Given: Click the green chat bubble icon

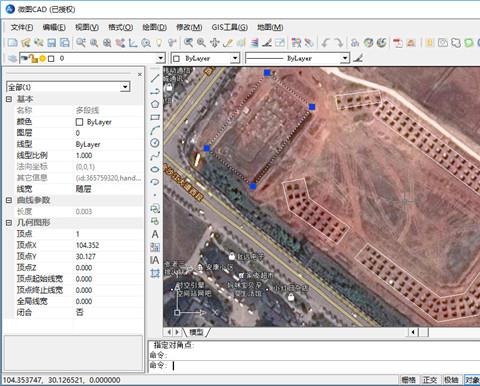Looking at the screenshot, I should 469,43.
